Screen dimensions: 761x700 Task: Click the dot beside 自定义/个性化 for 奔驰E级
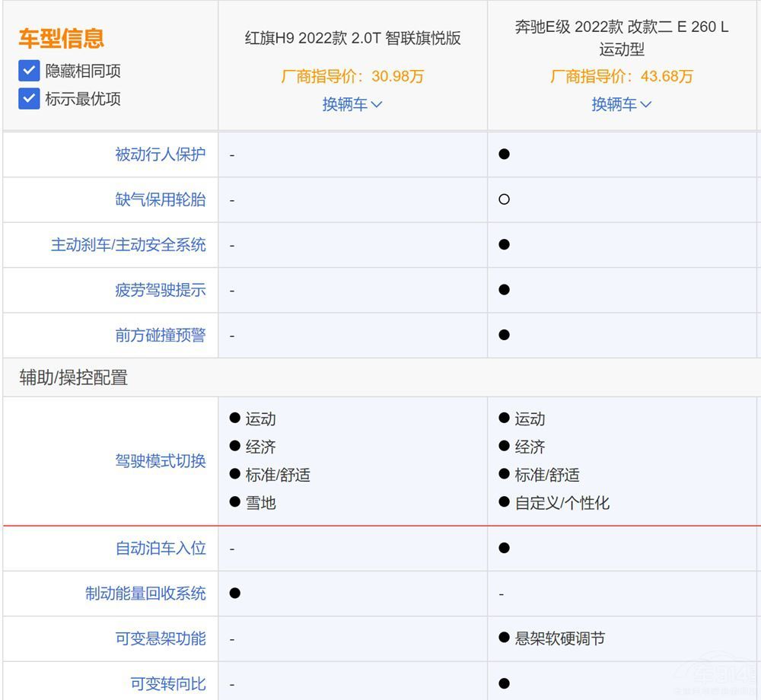point(504,503)
